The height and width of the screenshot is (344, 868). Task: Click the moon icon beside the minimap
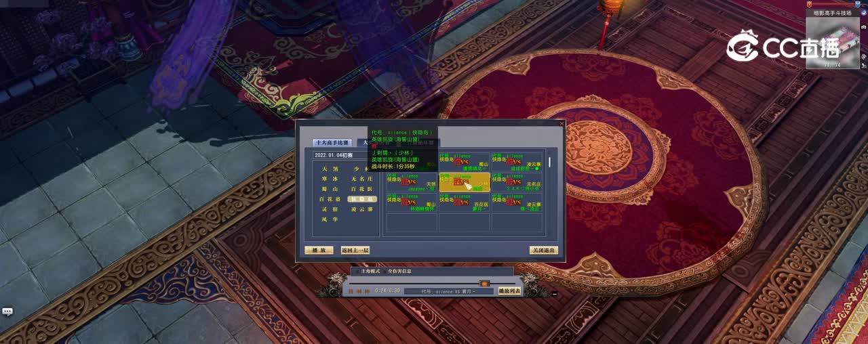point(864,13)
